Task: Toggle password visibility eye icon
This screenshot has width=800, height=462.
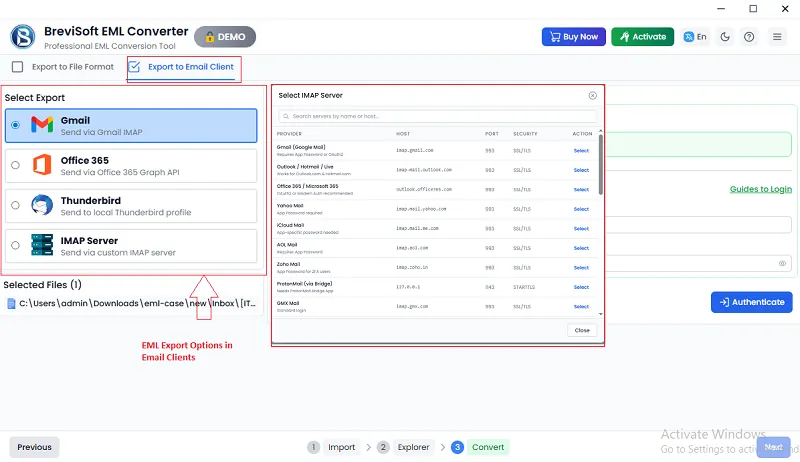Action: tap(782, 264)
